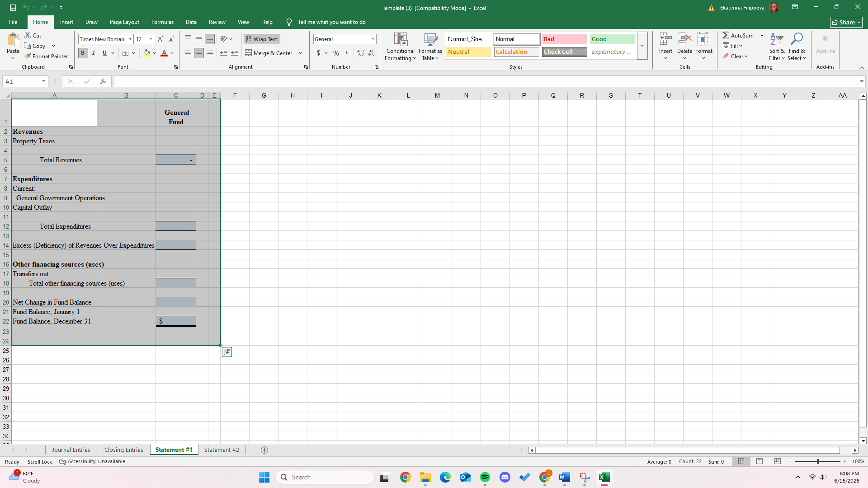Screen dimensions: 868x488
Task: Enable Wrap Text for the selection
Action: click(x=261, y=39)
